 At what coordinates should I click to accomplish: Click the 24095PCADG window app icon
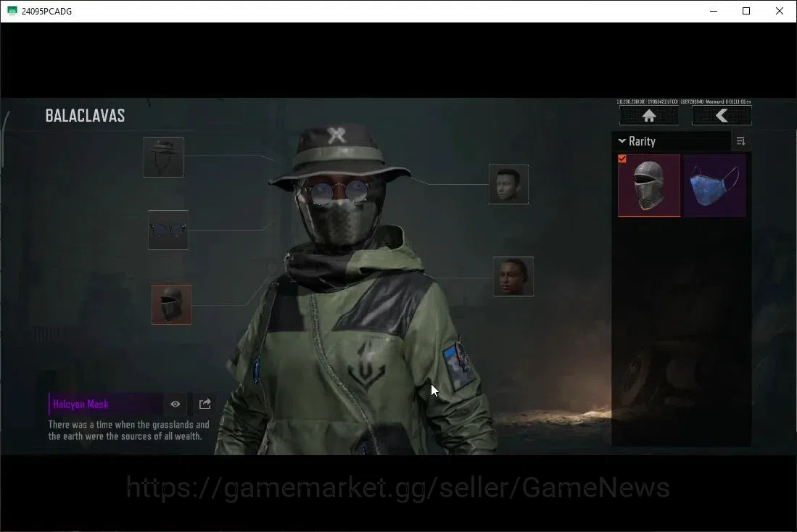(12, 11)
